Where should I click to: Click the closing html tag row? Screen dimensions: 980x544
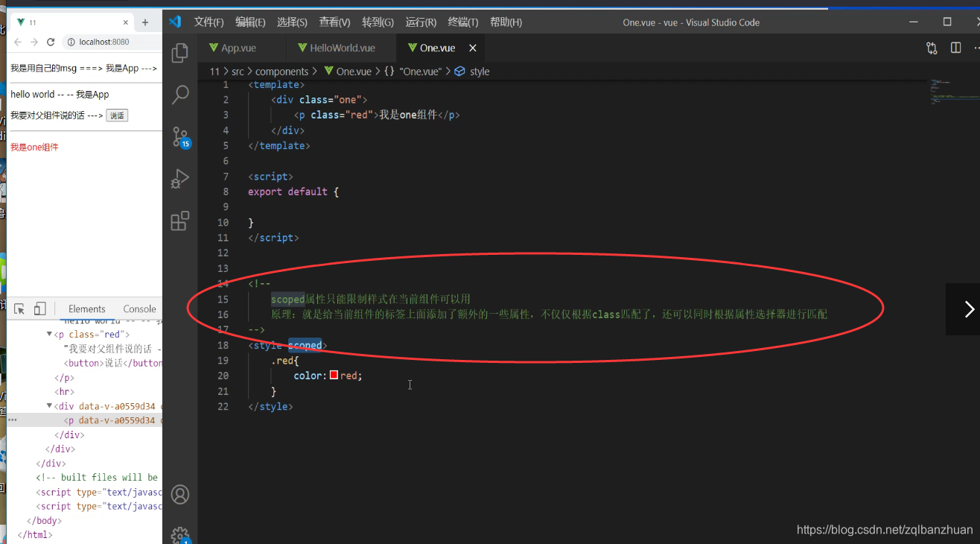(x=35, y=534)
